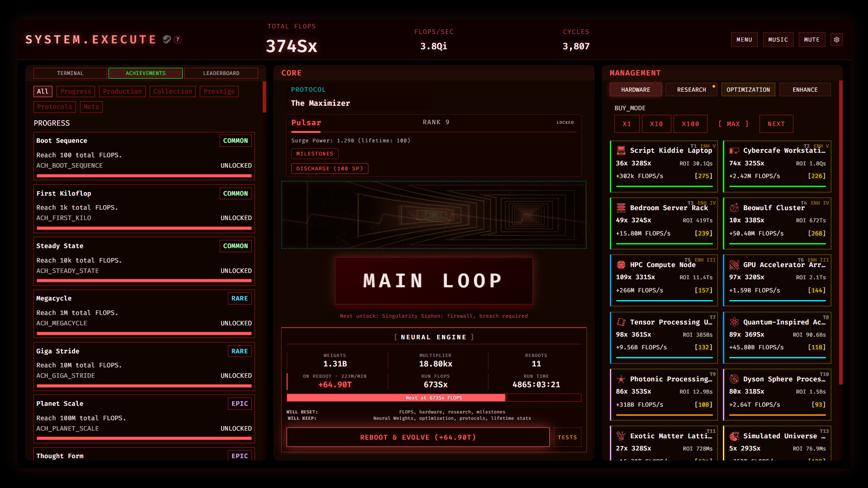Select X100 buy mode
The height and width of the screenshot is (488, 868).
click(x=690, y=124)
